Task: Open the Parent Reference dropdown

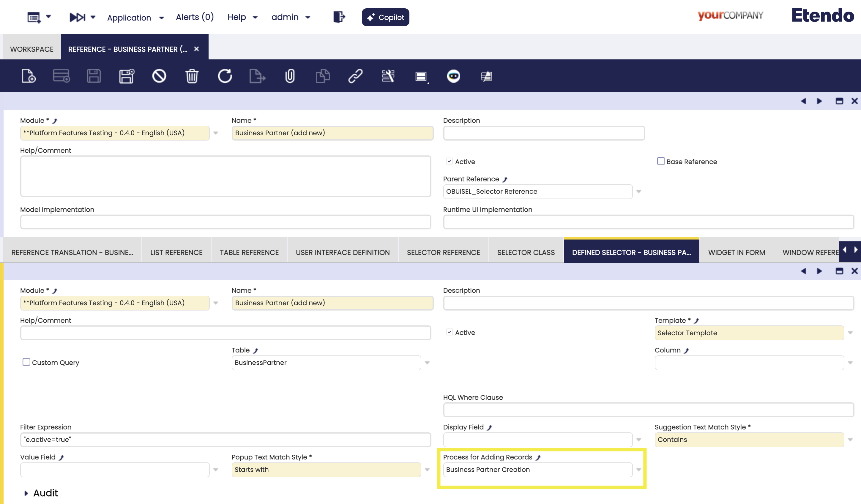Action: coord(638,192)
